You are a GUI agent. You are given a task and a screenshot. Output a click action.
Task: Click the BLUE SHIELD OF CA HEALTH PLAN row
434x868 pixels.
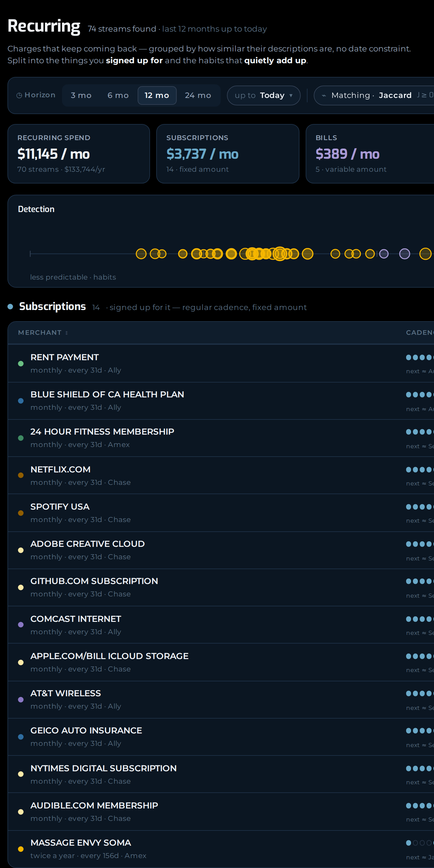221,401
